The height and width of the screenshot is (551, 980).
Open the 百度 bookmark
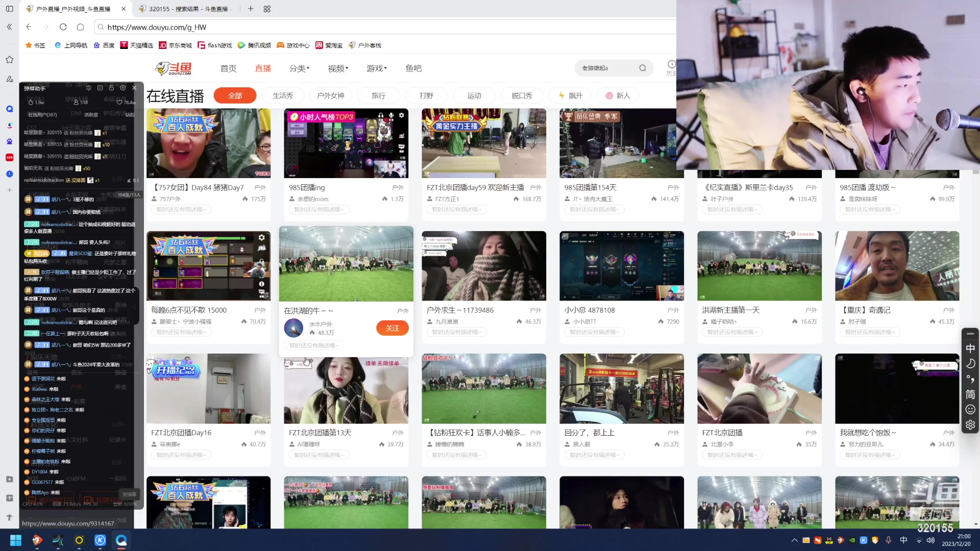click(104, 45)
